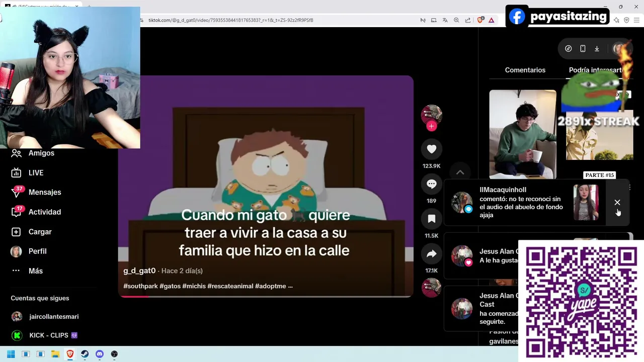Open the Windows Start menu

(11, 354)
